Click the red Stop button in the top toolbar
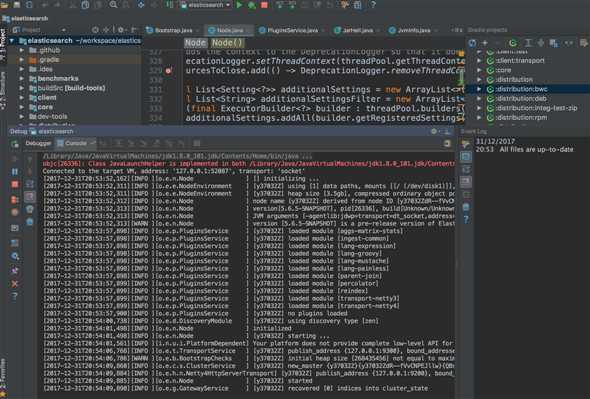 (x=264, y=5)
